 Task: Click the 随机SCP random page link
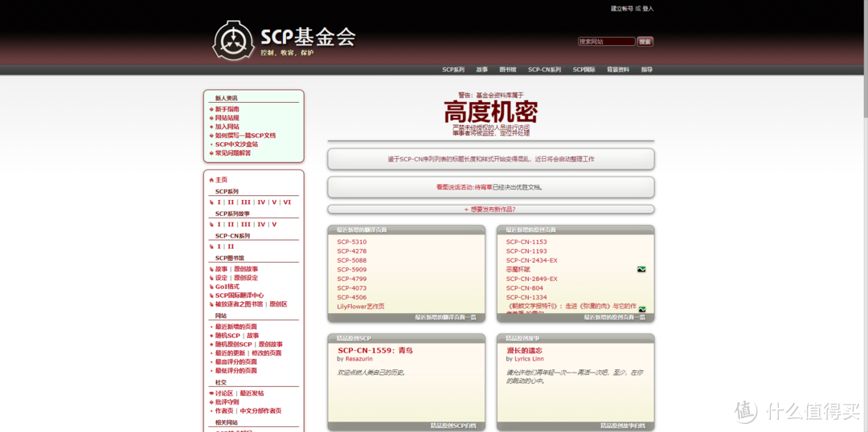227,335
